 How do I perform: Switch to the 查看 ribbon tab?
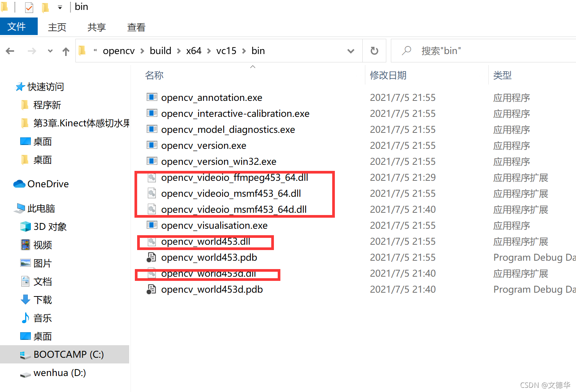pyautogui.click(x=136, y=27)
